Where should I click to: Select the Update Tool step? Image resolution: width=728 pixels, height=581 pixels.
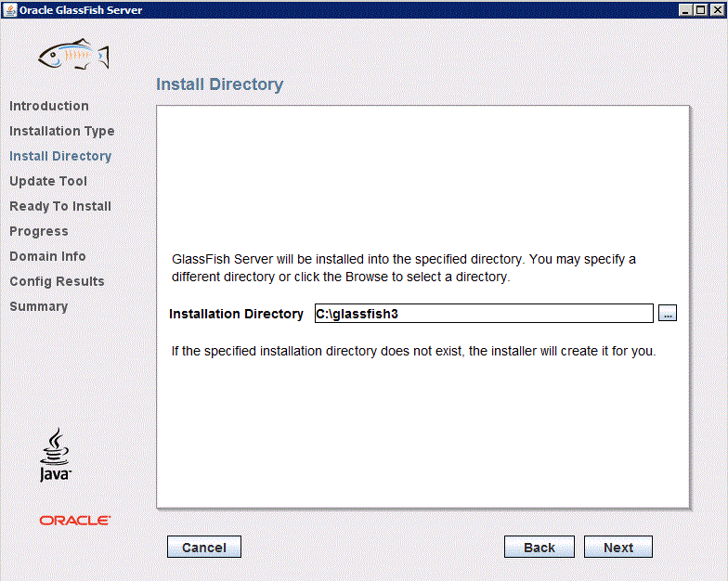48,181
